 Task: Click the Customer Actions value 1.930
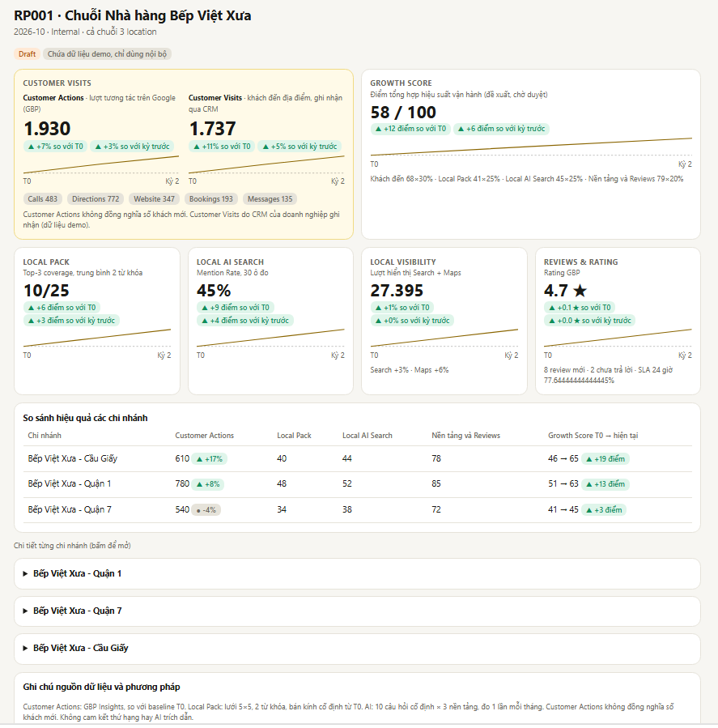coord(47,129)
